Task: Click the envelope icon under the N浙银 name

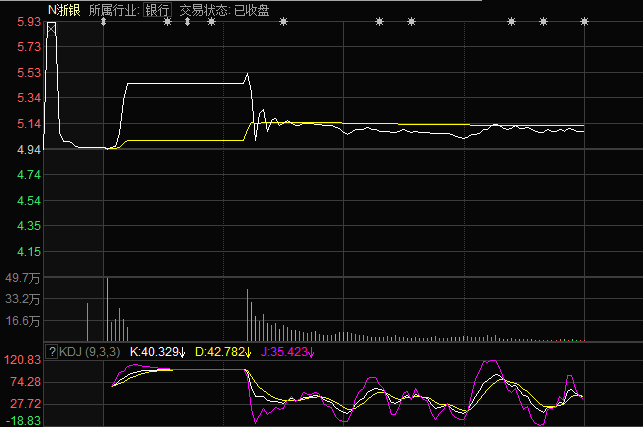Action: [51, 26]
